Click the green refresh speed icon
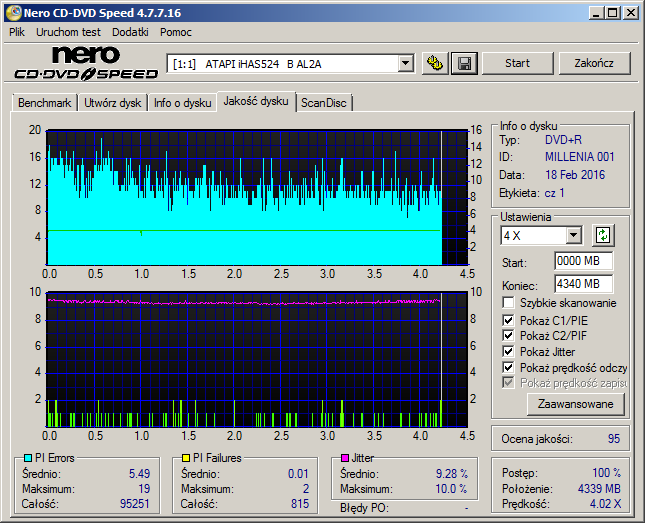 click(603, 235)
